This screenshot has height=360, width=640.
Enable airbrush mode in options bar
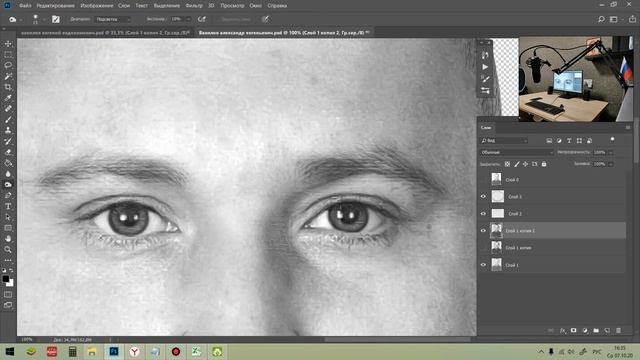pos(202,19)
